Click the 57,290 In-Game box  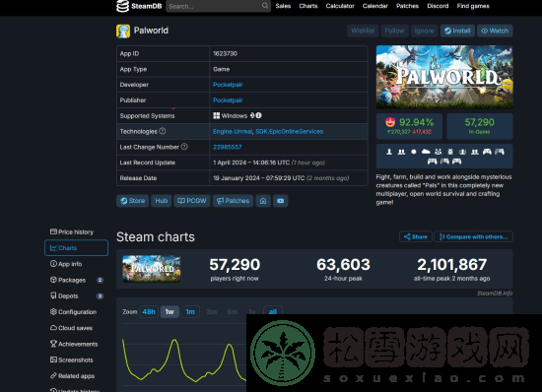(x=480, y=126)
